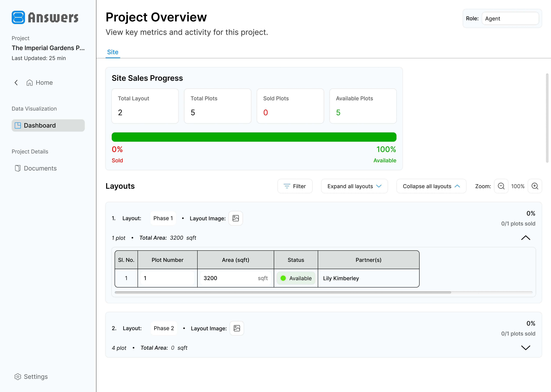The image size is (551, 392).
Task: Click the Area (sqft) column header
Action: (x=236, y=260)
